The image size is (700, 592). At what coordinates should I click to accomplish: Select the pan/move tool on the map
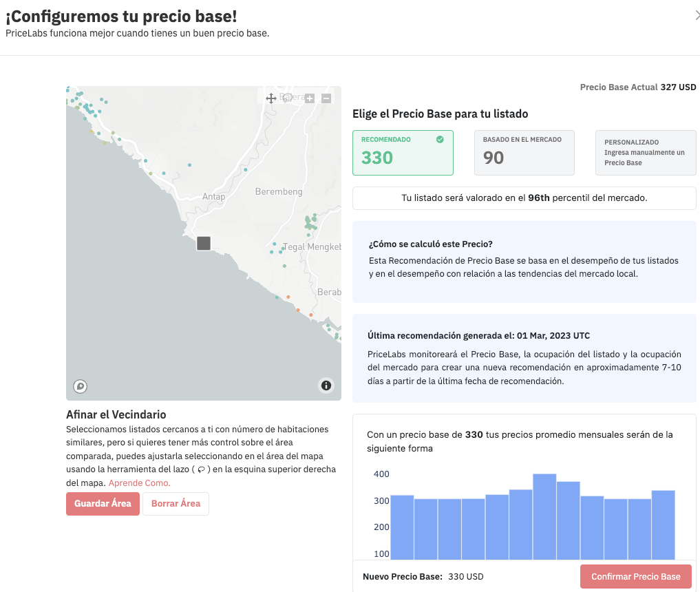pos(271,98)
